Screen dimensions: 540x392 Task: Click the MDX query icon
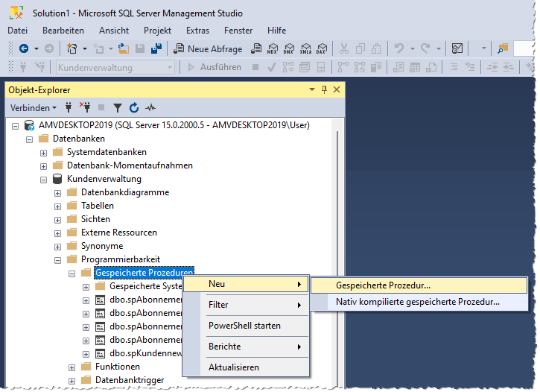pyautogui.click(x=273, y=48)
